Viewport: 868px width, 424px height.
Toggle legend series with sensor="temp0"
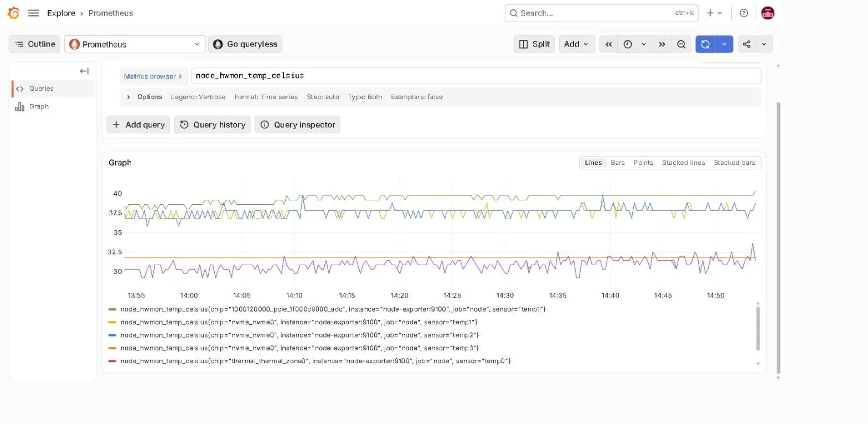[x=316, y=361]
